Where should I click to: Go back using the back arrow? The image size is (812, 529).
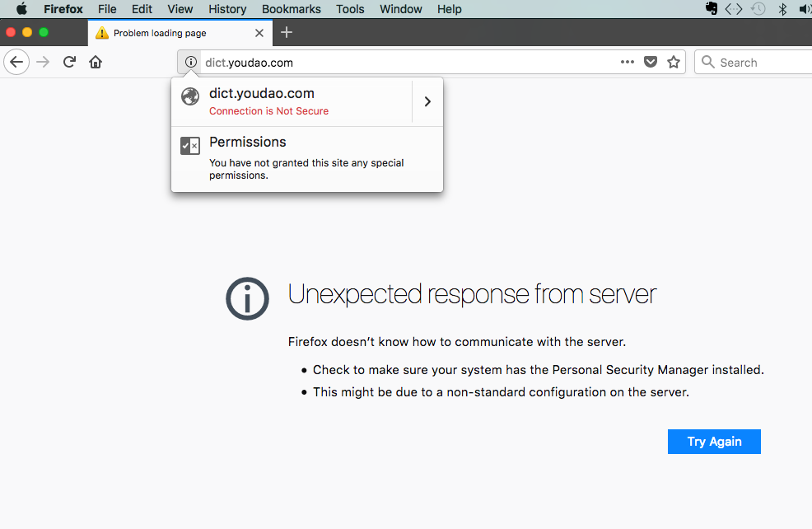tap(16, 62)
